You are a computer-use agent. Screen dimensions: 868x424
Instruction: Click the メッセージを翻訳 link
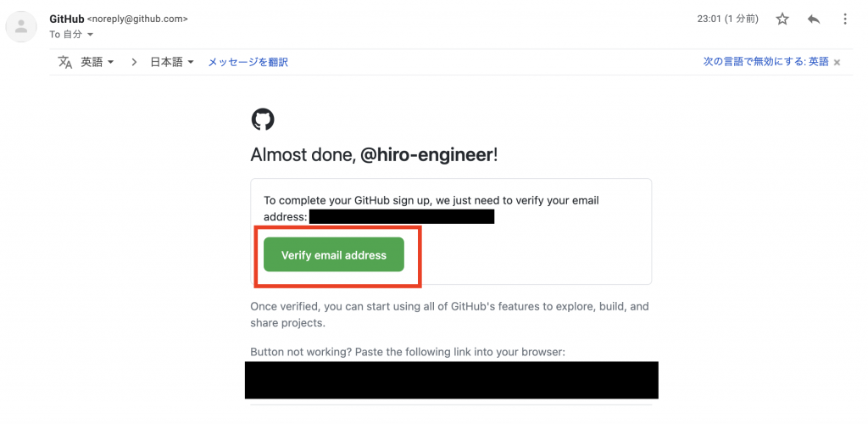click(x=248, y=62)
